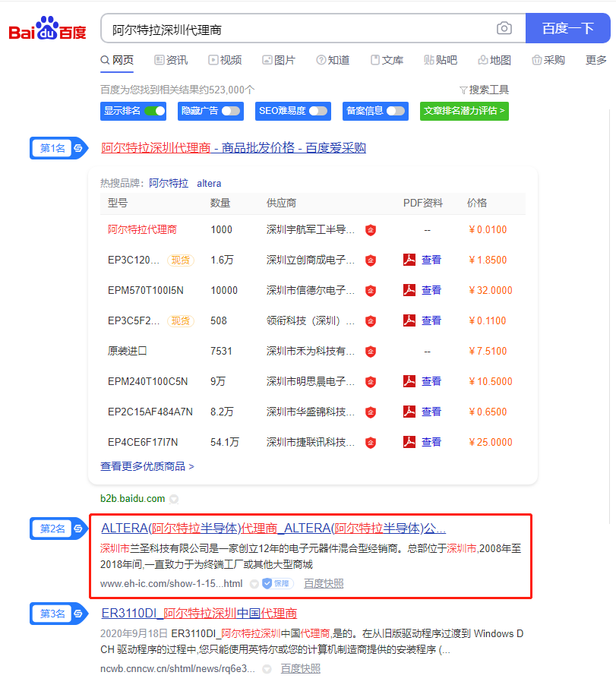
Task: Click the 搜索工具 filter icon
Action: coord(463,90)
